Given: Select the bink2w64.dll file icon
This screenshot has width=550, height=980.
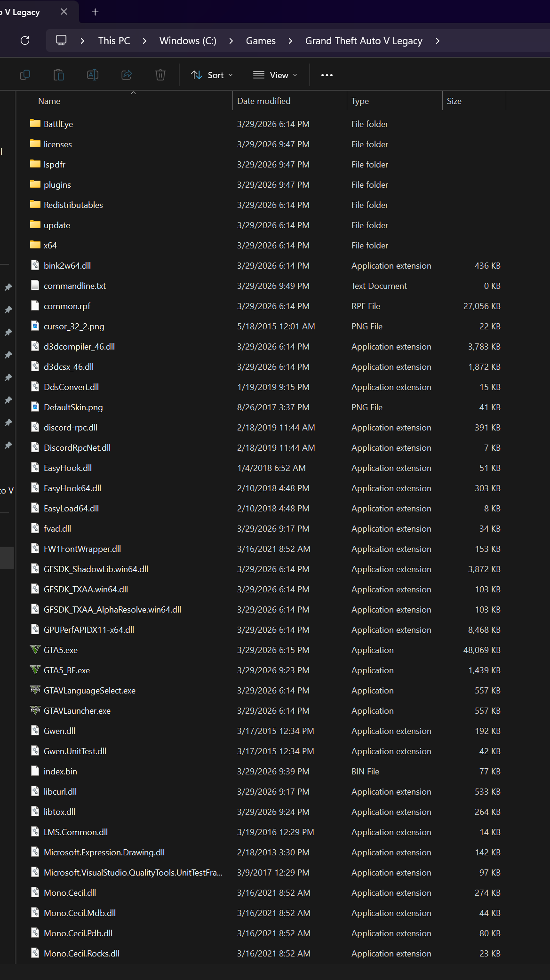Looking at the screenshot, I should 35,265.
